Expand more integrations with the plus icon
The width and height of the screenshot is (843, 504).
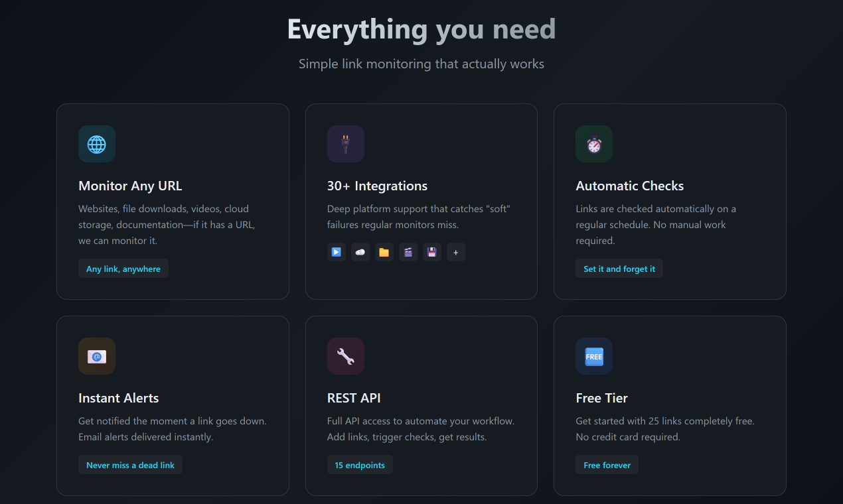click(456, 252)
